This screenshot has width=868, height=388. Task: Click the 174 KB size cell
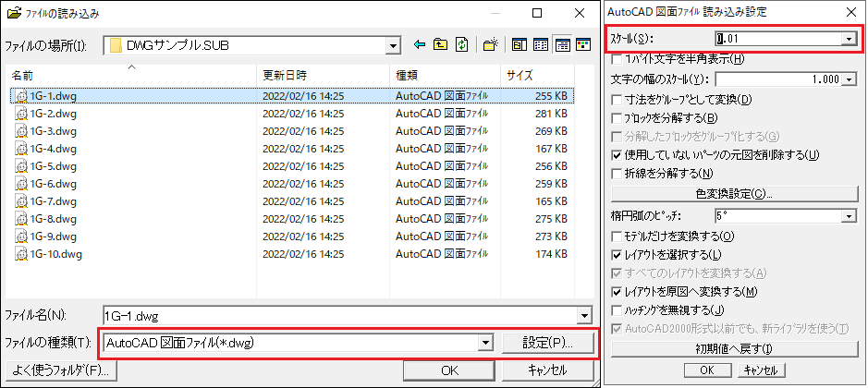tap(551, 255)
